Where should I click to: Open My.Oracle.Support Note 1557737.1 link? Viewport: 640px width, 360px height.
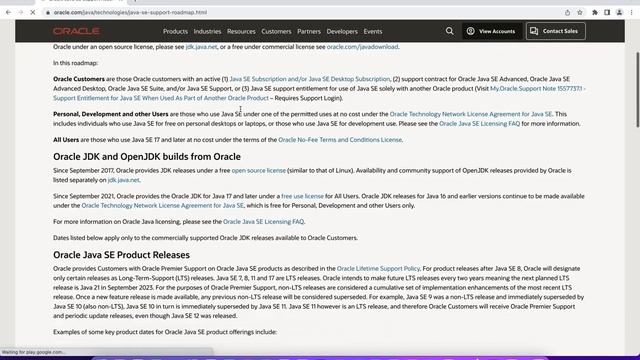click(x=538, y=89)
